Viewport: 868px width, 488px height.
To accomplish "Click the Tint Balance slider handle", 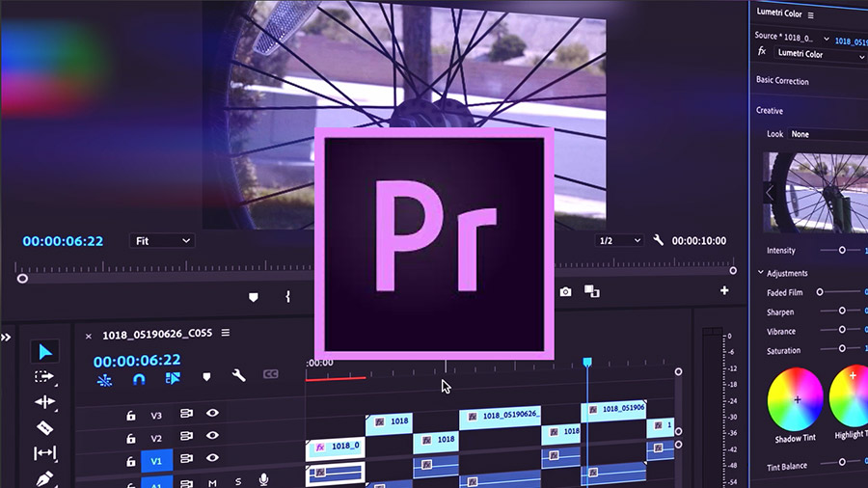I will (842, 461).
